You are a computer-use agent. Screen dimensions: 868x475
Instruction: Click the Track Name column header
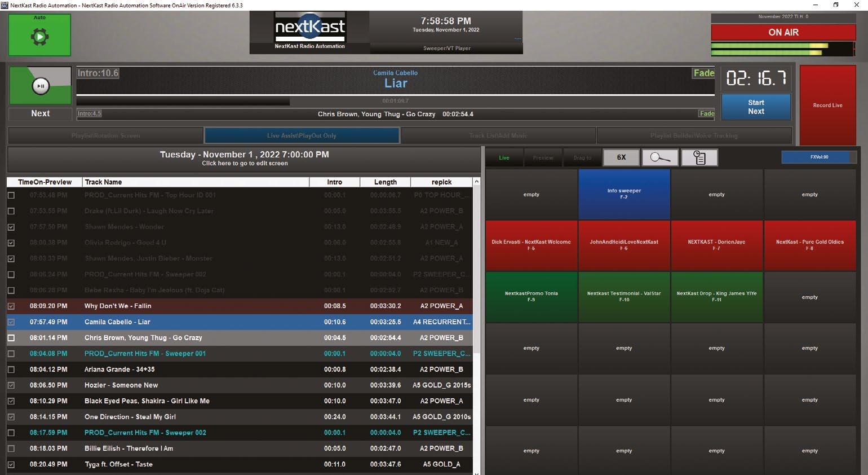tap(196, 182)
